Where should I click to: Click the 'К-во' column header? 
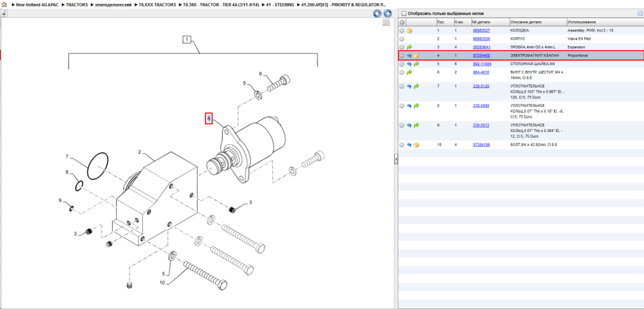[459, 22]
